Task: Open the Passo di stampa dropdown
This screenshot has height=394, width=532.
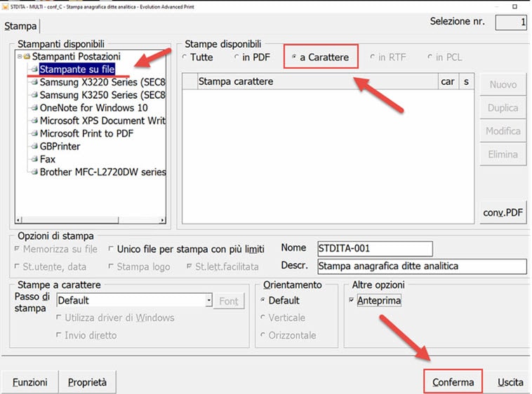Action: [208, 301]
